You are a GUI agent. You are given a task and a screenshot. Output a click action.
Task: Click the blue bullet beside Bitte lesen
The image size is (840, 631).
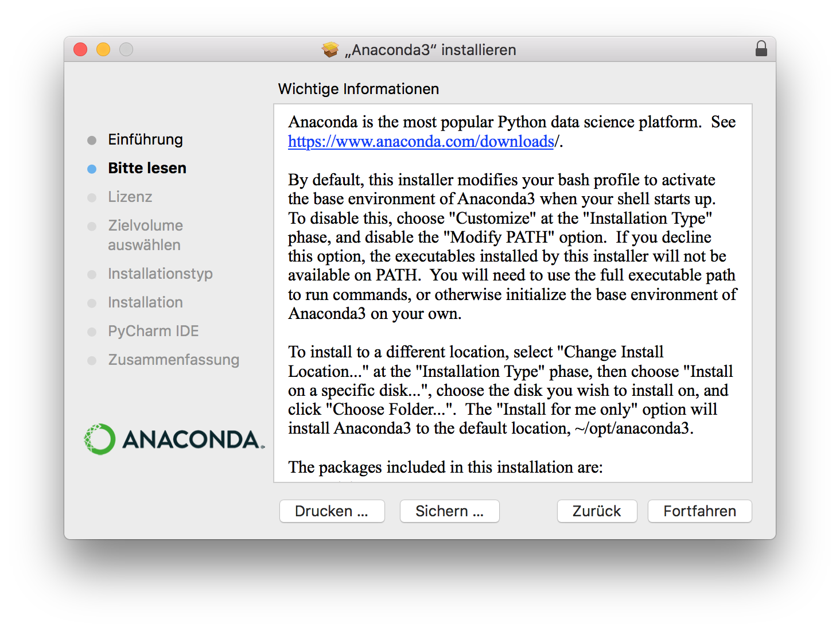pyautogui.click(x=92, y=169)
